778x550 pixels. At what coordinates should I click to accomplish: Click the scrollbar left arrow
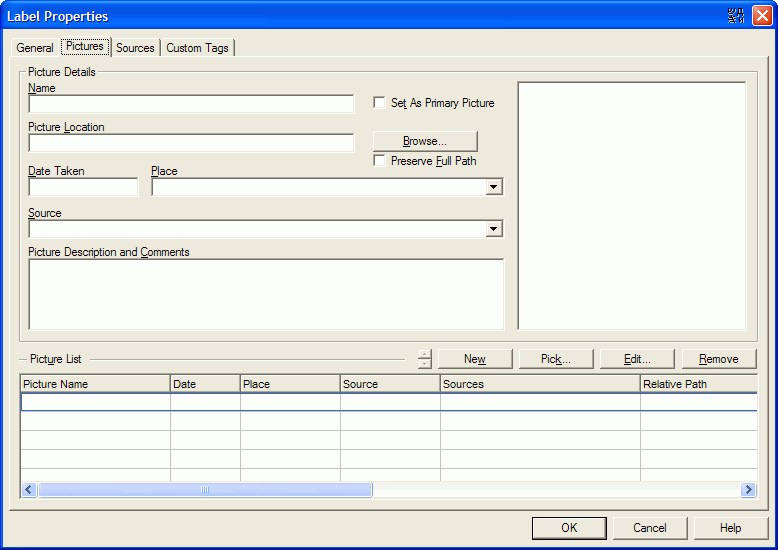tap(29, 490)
